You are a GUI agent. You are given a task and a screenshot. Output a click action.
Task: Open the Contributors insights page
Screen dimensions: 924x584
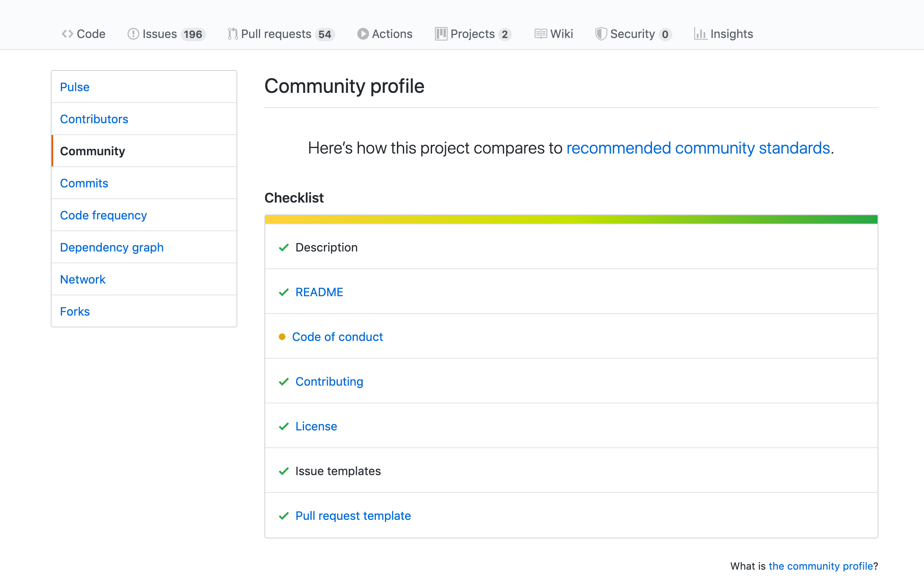click(x=94, y=119)
